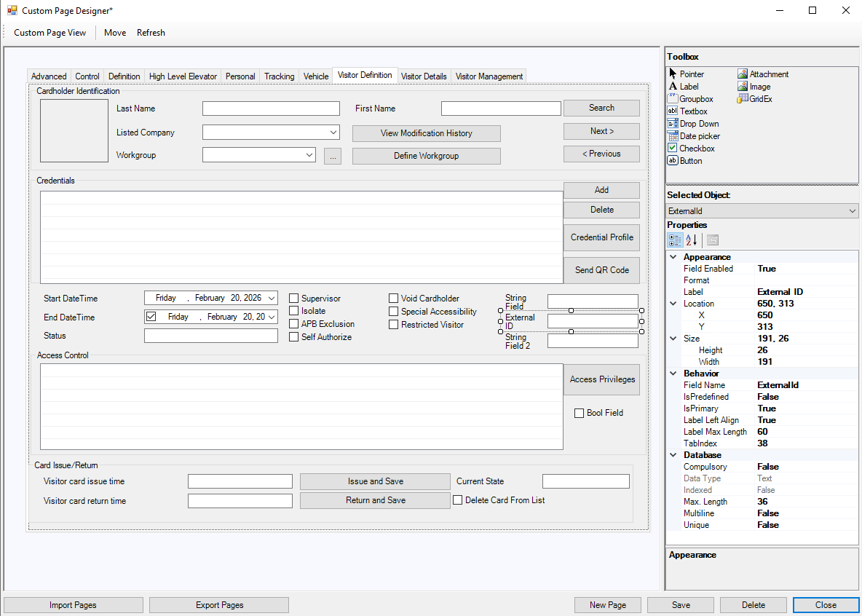Screen dimensions: 862x616
Task: Switch properties to Categorized view icon
Action: pos(675,240)
